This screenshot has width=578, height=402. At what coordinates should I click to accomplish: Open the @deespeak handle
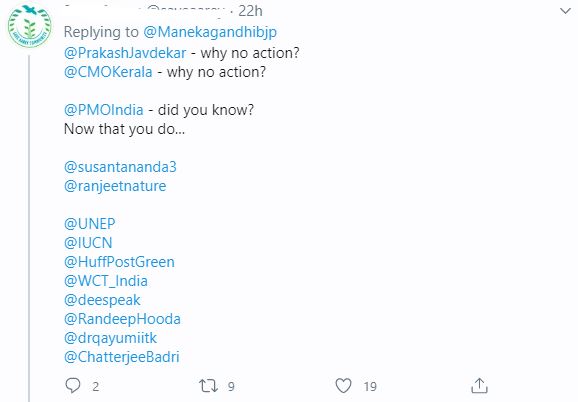(102, 300)
